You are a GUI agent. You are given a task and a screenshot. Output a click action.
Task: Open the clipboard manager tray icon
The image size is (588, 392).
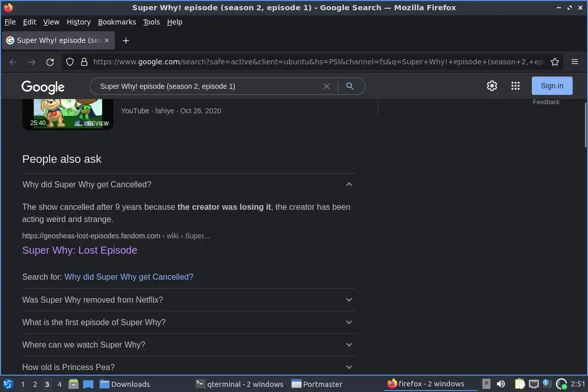tap(520, 384)
